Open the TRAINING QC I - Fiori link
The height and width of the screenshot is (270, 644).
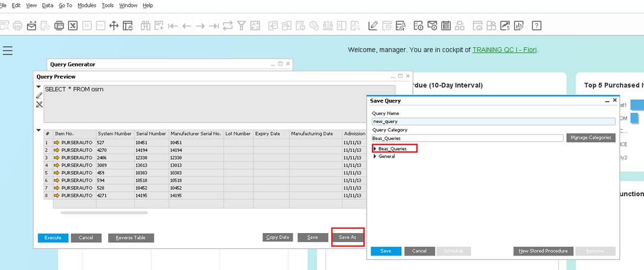[x=504, y=50]
